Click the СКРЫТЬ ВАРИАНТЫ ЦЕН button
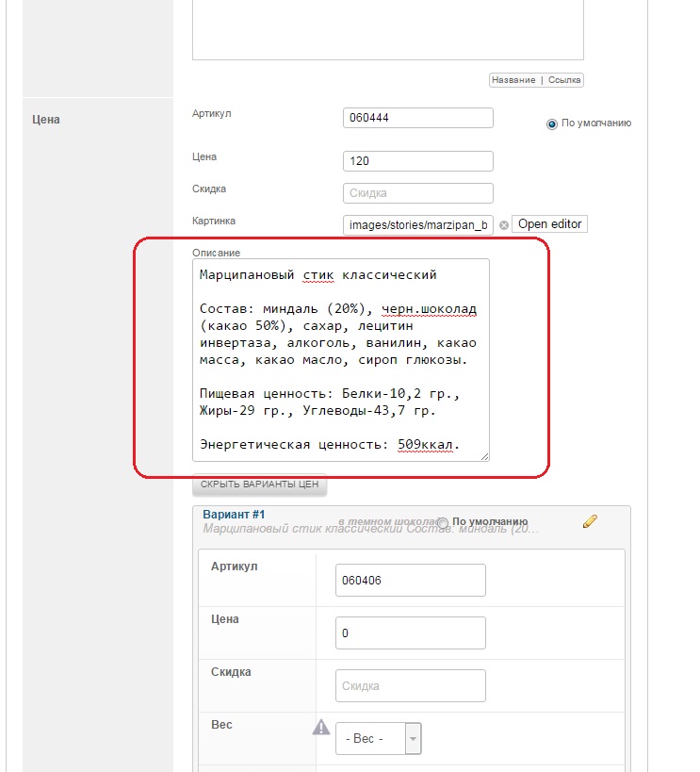Screen dimensions: 700x772 coord(259,485)
